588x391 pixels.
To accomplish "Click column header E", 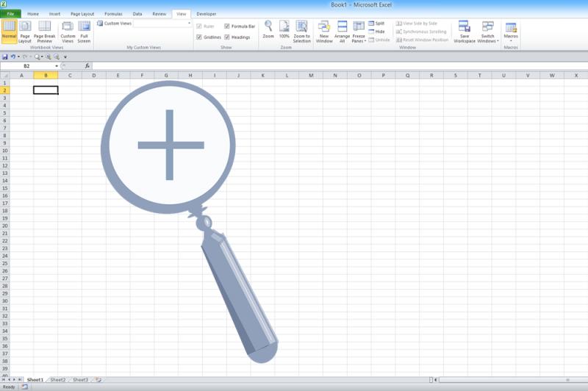I will coord(118,76).
